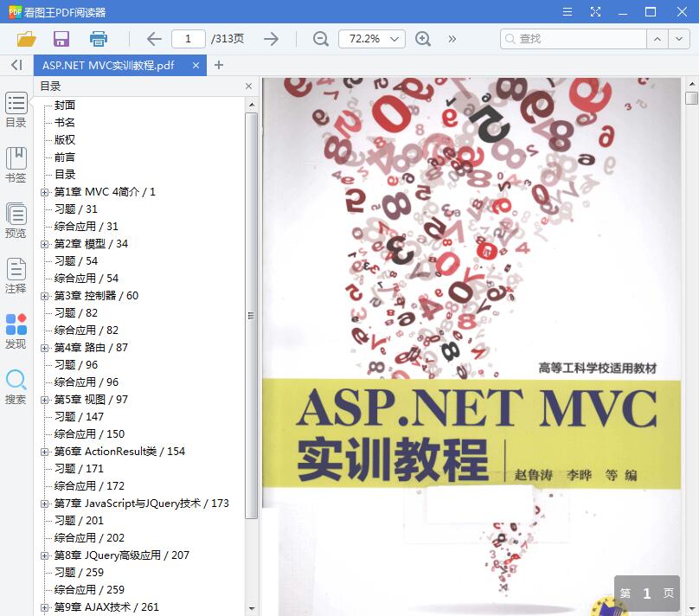Viewport: 699px width, 616px height.
Task: Click the outline panel vertical scrollbar thumb
Action: pyautogui.click(x=252, y=316)
